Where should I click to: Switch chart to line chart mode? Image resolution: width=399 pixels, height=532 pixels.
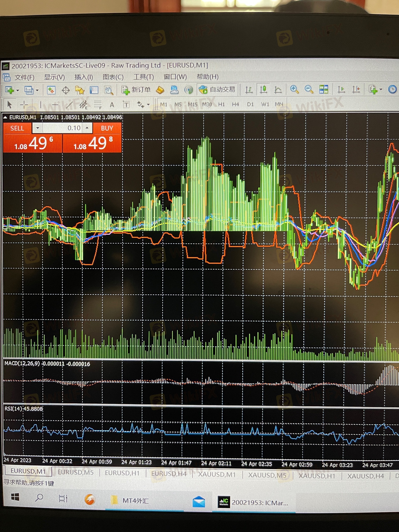278,90
